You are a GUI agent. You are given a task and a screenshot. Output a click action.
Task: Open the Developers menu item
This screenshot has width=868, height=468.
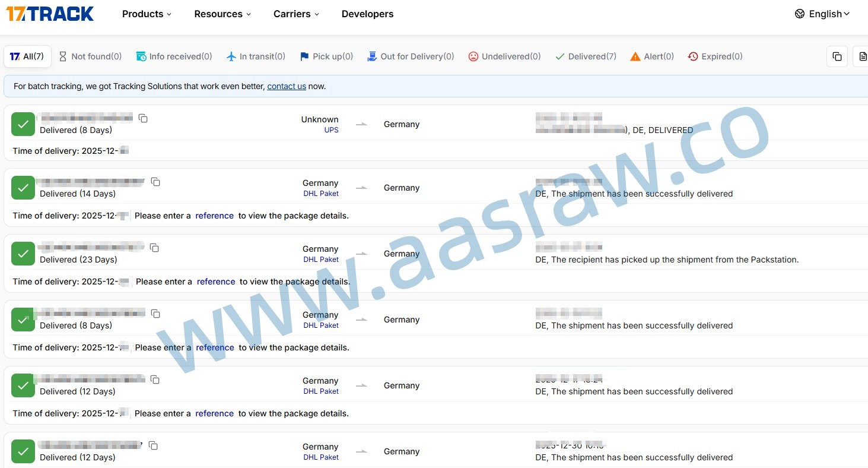pyautogui.click(x=367, y=14)
